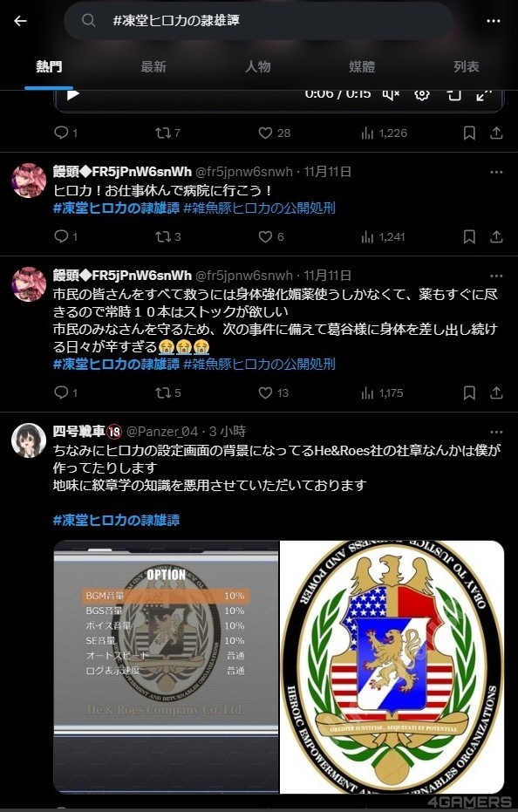518x812 pixels.
Task: Open the 四号戦車 profile avatar
Action: pos(29,440)
